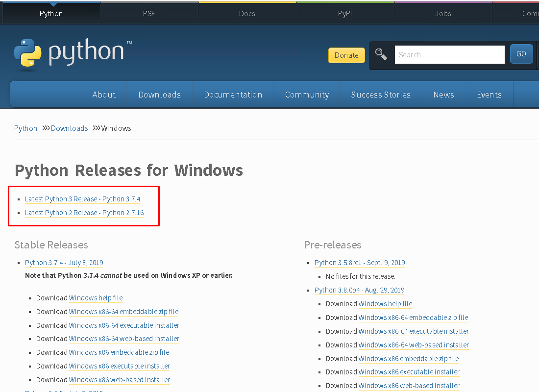Download stable Windows x86 web-based installer
Viewport: 539px width, 392px height.
[x=119, y=380]
